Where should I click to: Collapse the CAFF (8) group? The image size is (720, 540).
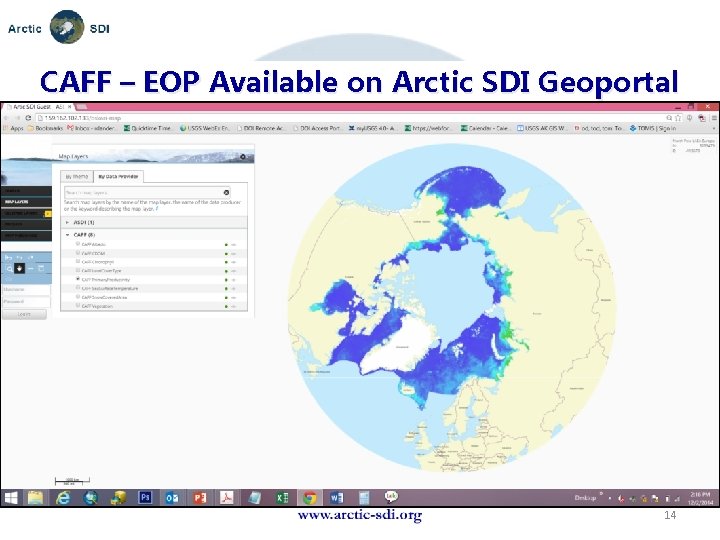68,235
